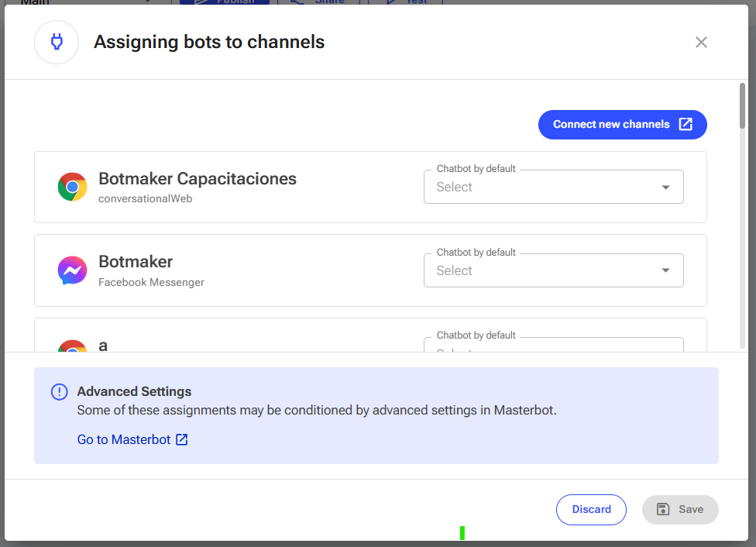The image size is (756, 547).
Task: Click the Botmaker Capacitaciones channel name
Action: 198,179
